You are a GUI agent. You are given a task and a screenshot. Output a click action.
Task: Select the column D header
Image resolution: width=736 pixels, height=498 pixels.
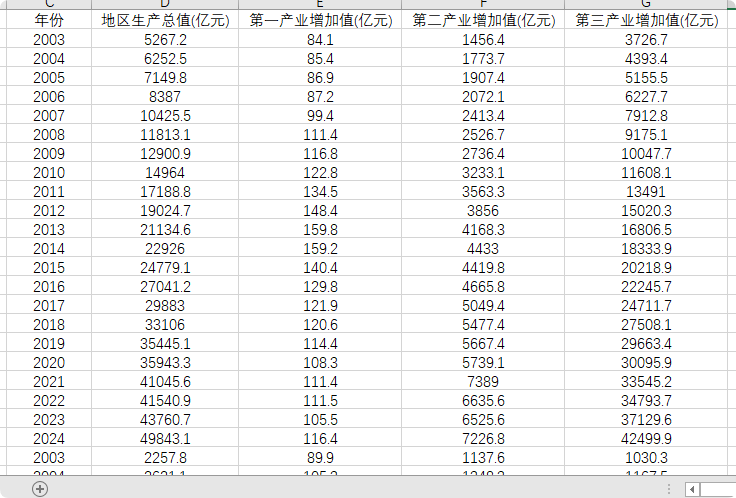coord(165,4)
